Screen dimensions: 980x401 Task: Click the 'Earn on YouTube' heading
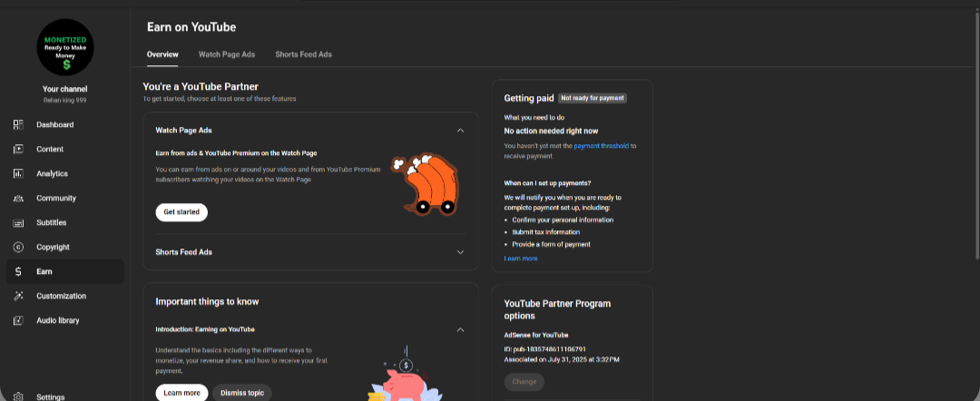coord(191,27)
